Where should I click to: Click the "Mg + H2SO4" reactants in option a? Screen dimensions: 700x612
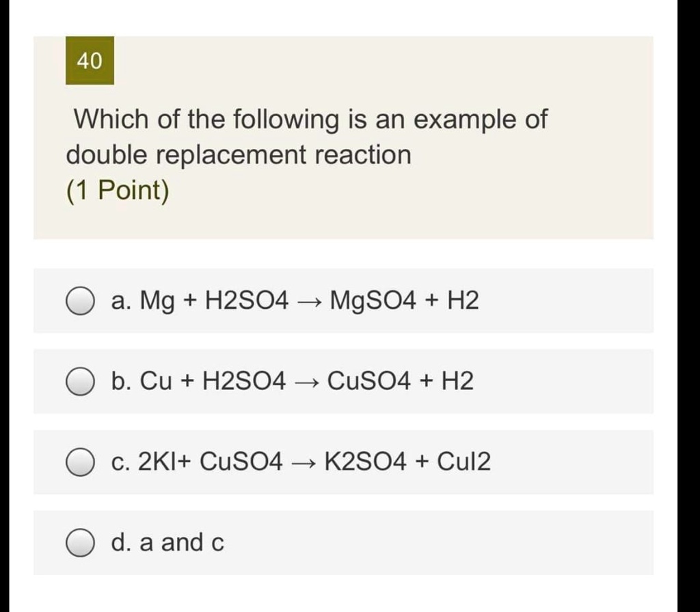pos(215,301)
